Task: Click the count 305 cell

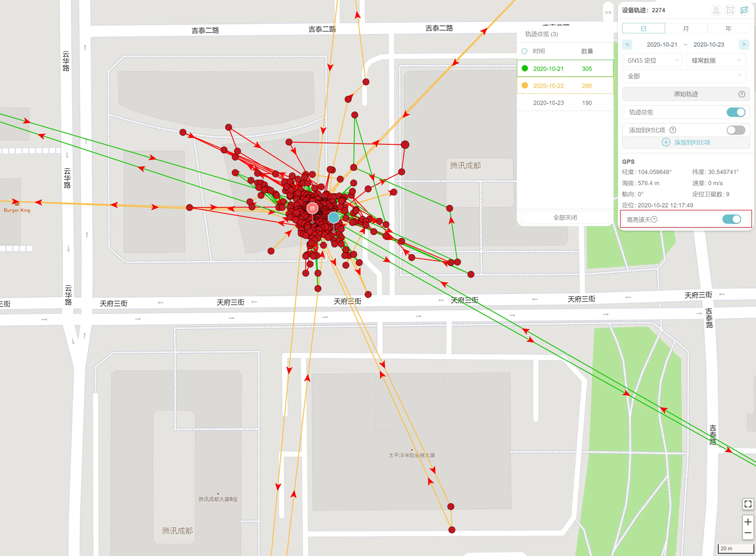Action: (587, 69)
